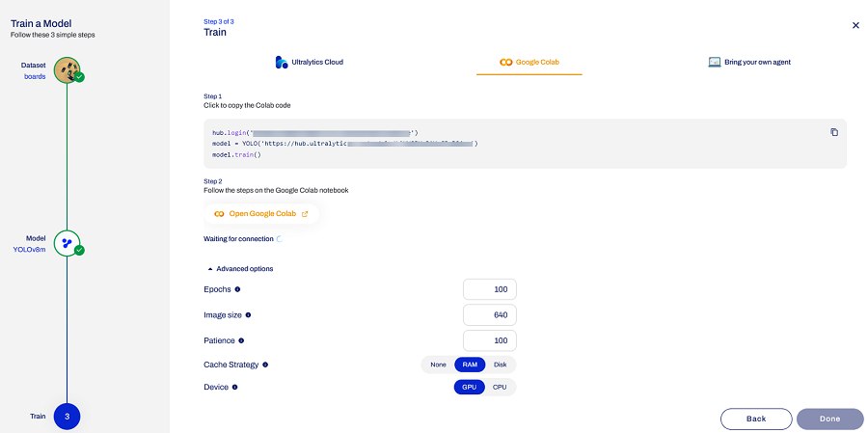Click the info icon next to Epochs
868x433 pixels.
[237, 289]
